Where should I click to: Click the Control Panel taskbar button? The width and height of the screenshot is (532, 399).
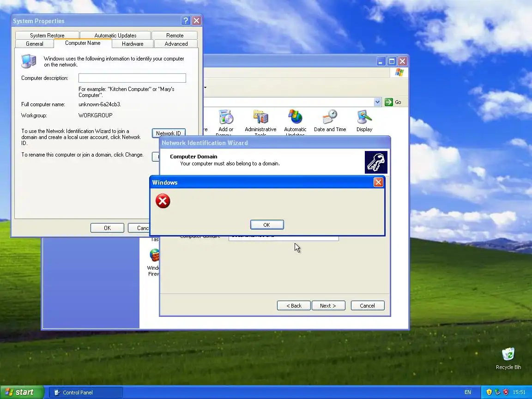point(86,392)
